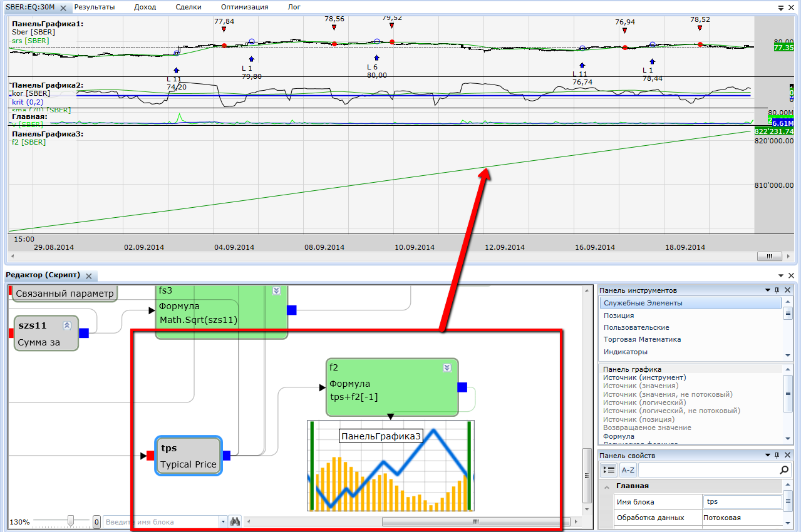Switch to the Оптимизация tab

click(244, 7)
